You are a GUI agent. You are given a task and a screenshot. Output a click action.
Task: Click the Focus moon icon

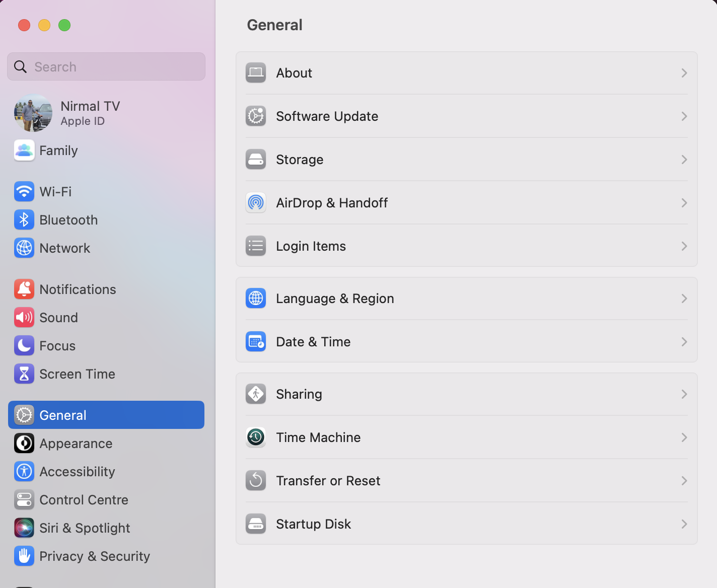[24, 346]
